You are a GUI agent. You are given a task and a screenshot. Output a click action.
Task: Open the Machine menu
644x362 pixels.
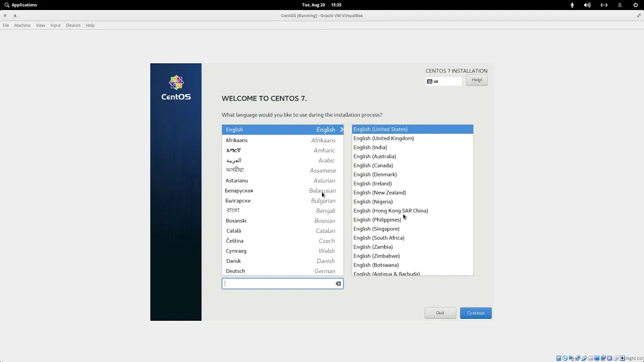tap(22, 25)
